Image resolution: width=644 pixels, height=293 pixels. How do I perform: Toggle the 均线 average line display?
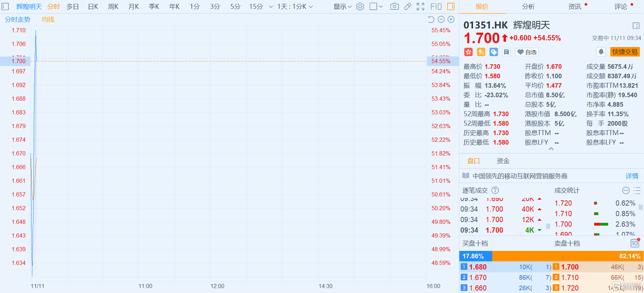tap(48, 20)
